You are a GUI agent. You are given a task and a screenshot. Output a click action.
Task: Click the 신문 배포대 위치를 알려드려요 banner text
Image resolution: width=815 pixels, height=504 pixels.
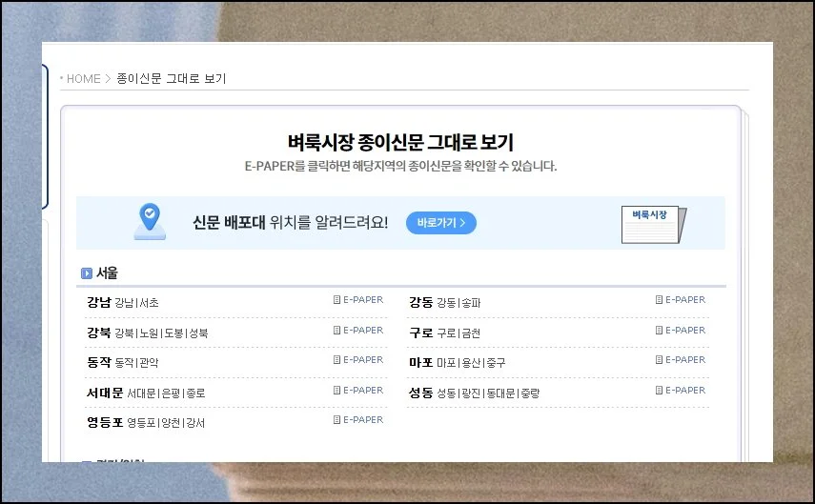290,223
